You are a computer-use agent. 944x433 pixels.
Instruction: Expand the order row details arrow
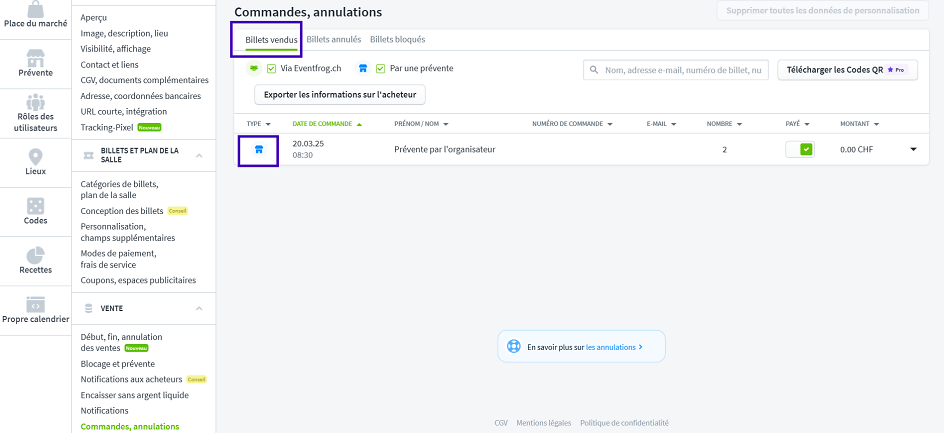(912, 149)
